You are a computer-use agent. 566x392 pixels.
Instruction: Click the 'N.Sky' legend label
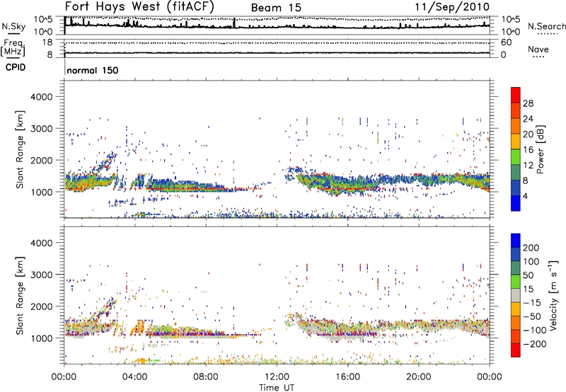point(13,26)
